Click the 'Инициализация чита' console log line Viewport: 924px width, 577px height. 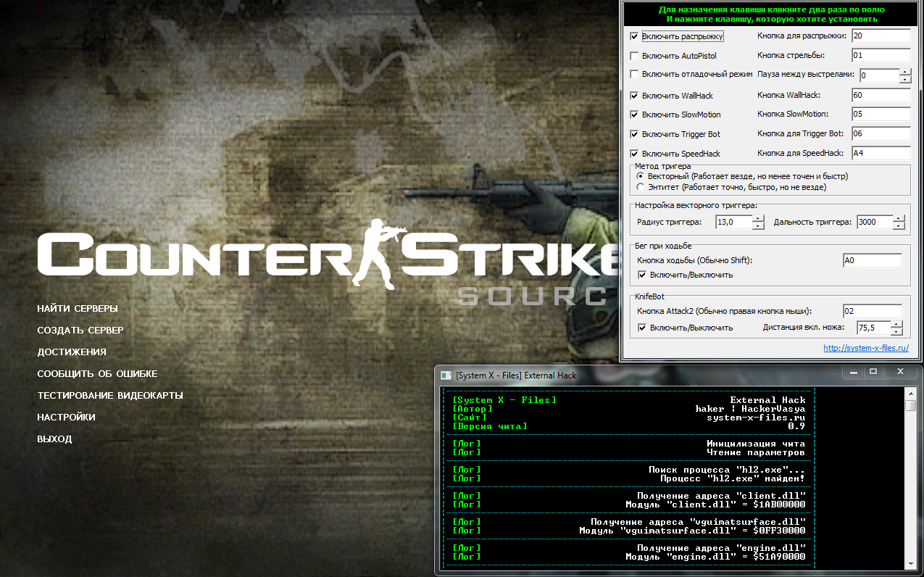point(756,444)
